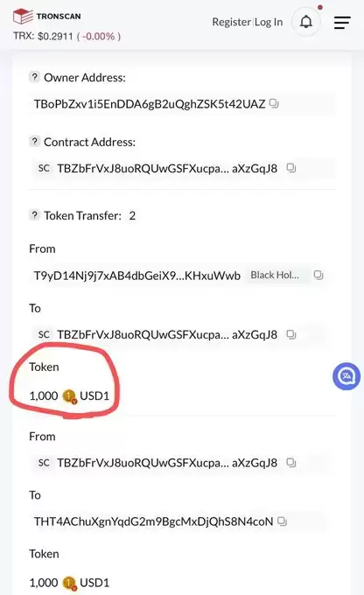Image resolution: width=364 pixels, height=595 pixels.
Task: Click the Contract Address help icon
Action: click(34, 142)
